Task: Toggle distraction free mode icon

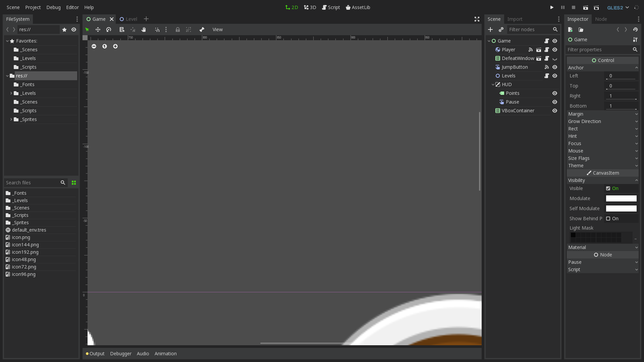Action: [477, 19]
